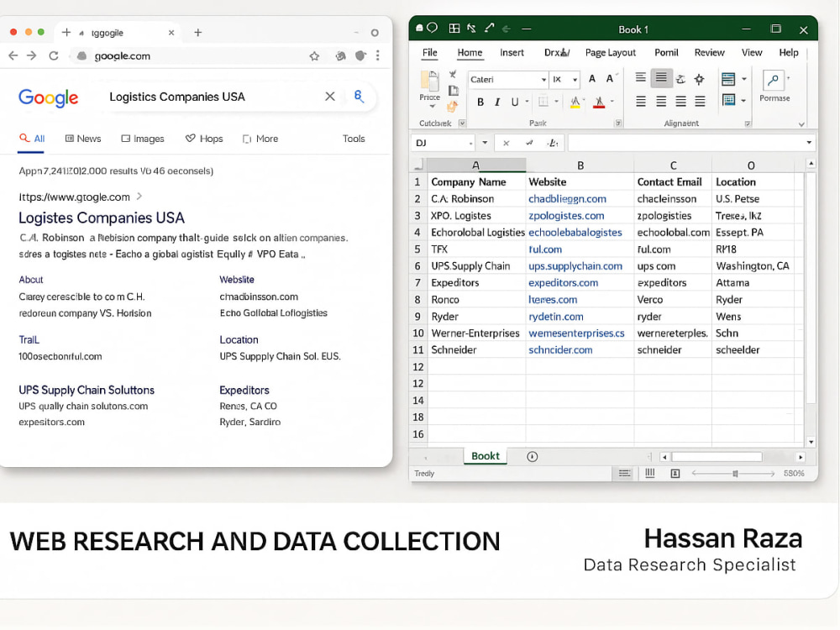The image size is (840, 630).
Task: Click the Find magnifier icon
Action: (x=773, y=81)
